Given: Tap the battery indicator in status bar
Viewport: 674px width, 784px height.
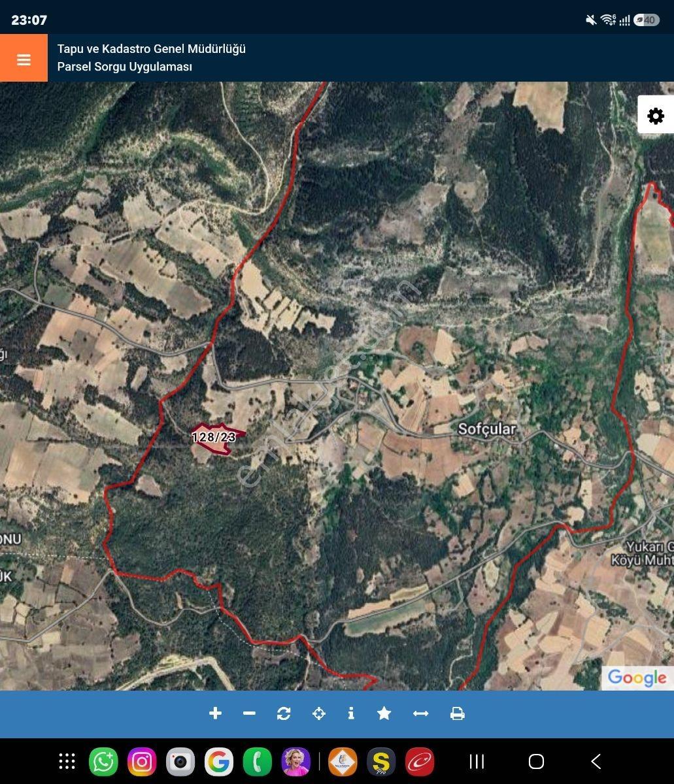Looking at the screenshot, I should point(647,20).
